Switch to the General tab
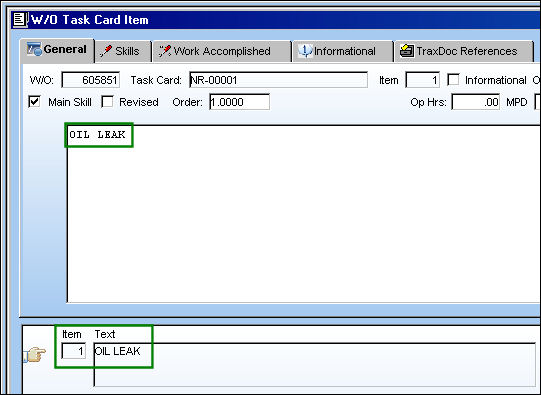The image size is (541, 395). [x=57, y=50]
